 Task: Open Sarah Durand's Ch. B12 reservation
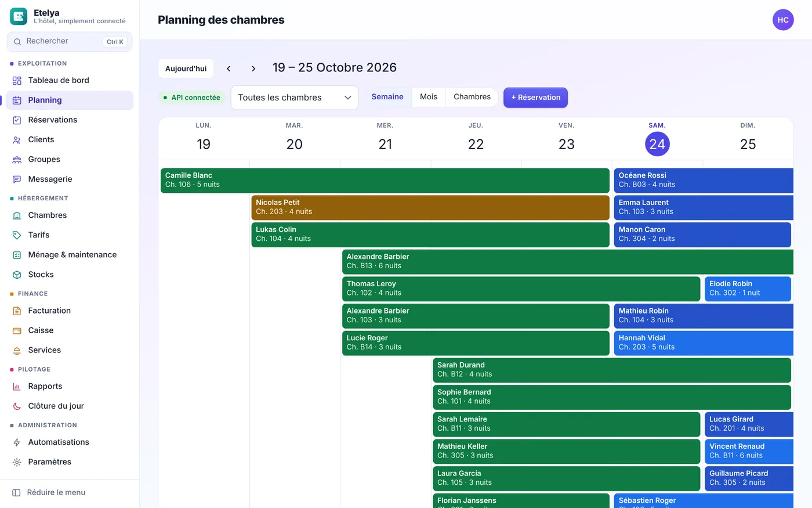tap(612, 370)
